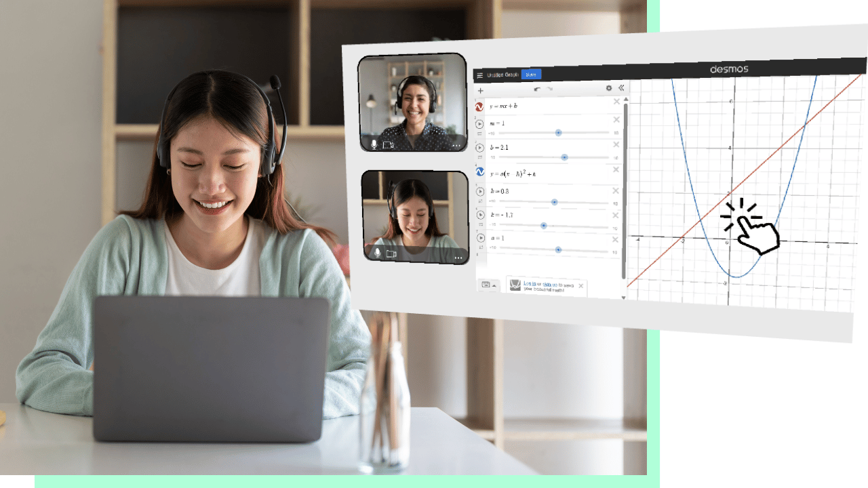Click the Log In link

(530, 284)
